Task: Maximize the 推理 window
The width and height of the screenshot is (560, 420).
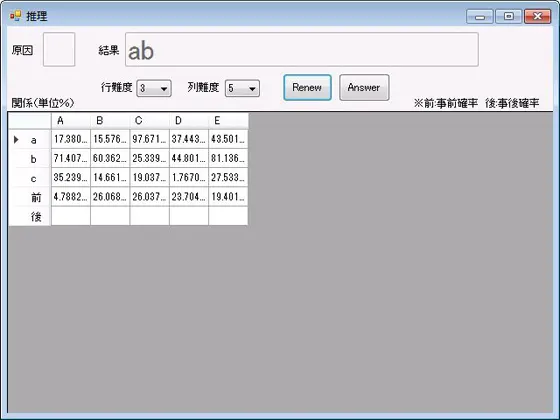Action: pos(509,17)
